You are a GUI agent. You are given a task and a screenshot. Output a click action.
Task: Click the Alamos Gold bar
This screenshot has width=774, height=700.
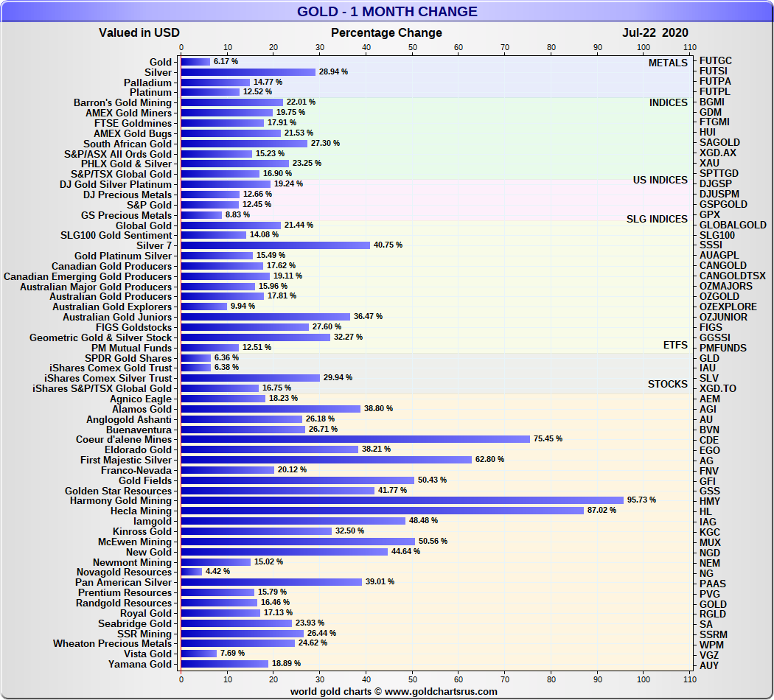tap(271, 409)
